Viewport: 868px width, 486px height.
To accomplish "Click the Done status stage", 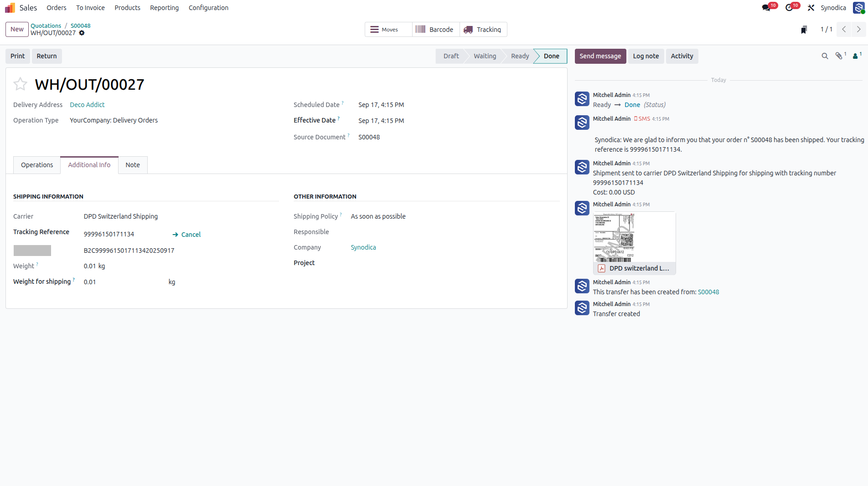I will (x=551, y=56).
